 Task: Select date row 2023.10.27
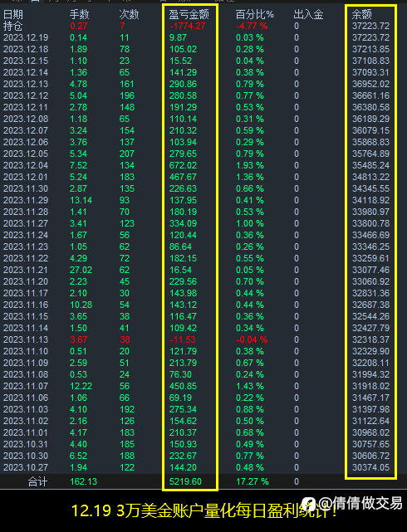pyautogui.click(x=26, y=467)
